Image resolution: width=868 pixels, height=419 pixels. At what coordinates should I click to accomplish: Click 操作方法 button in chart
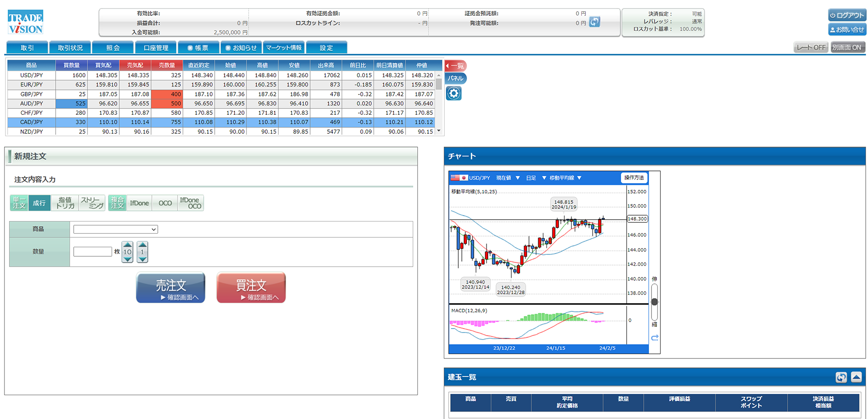pos(634,178)
